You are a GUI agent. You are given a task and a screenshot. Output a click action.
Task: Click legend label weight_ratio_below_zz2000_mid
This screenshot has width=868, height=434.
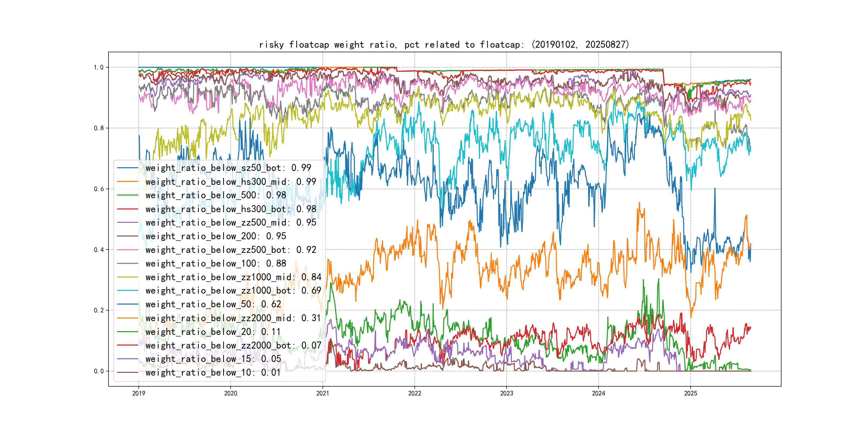(x=233, y=318)
